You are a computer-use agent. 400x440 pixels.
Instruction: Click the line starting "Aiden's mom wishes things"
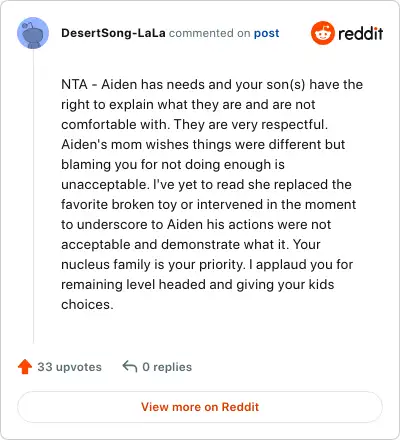tap(203, 144)
